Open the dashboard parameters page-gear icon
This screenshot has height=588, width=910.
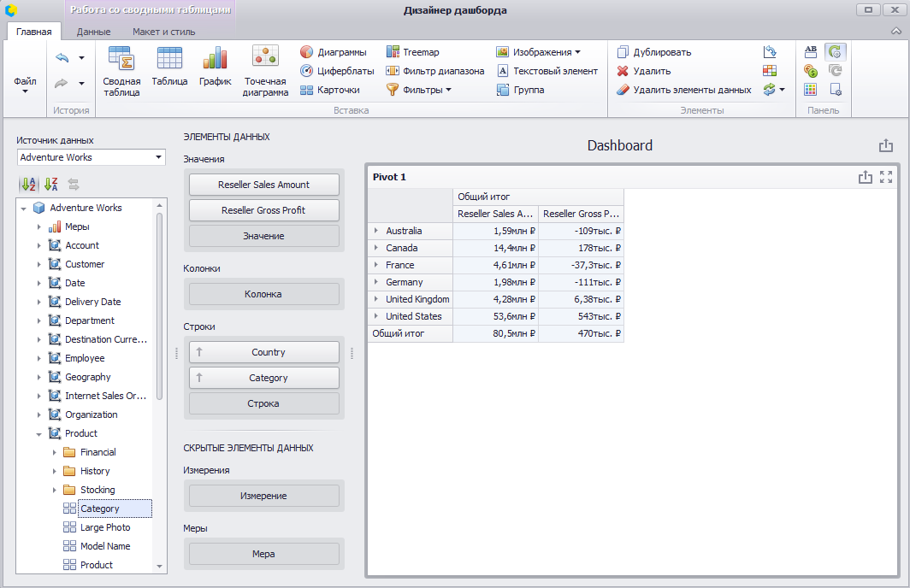click(x=835, y=90)
